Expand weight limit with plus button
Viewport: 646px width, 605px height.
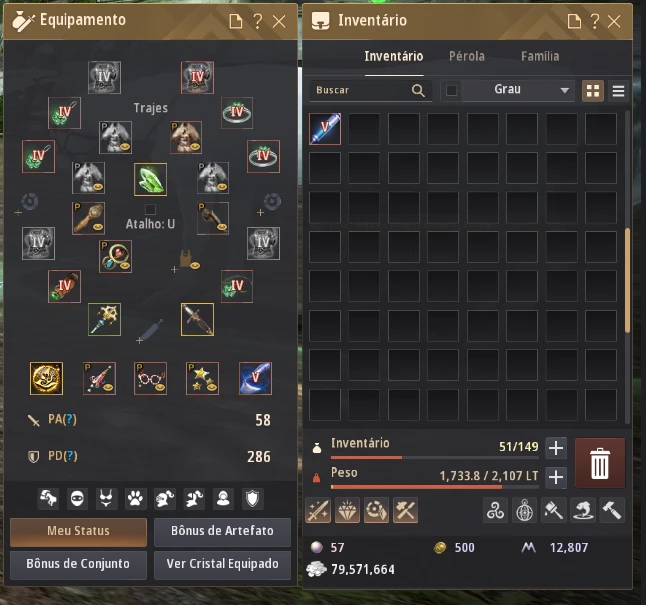point(556,478)
